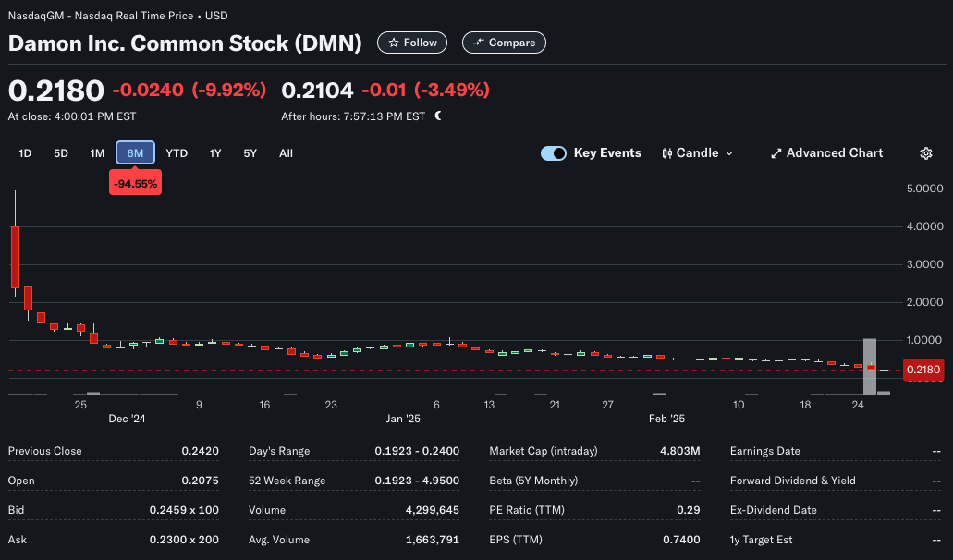Click the Ask value 0.2300 x 200

coord(184,540)
